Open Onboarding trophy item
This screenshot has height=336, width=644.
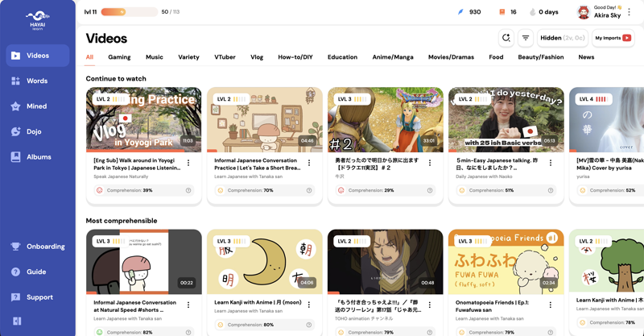point(37,247)
